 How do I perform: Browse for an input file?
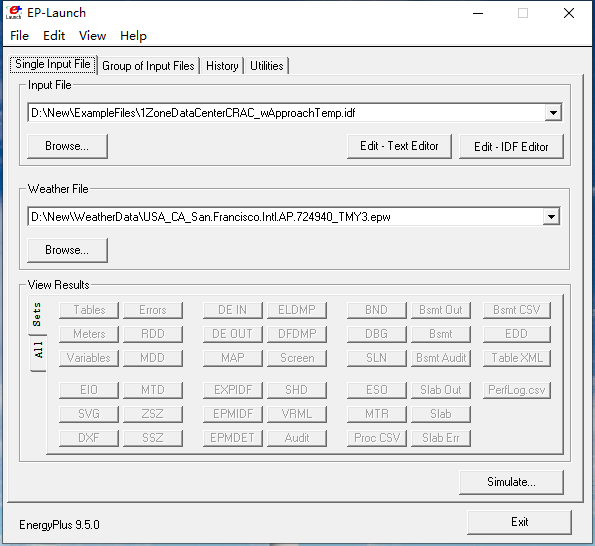(67, 146)
